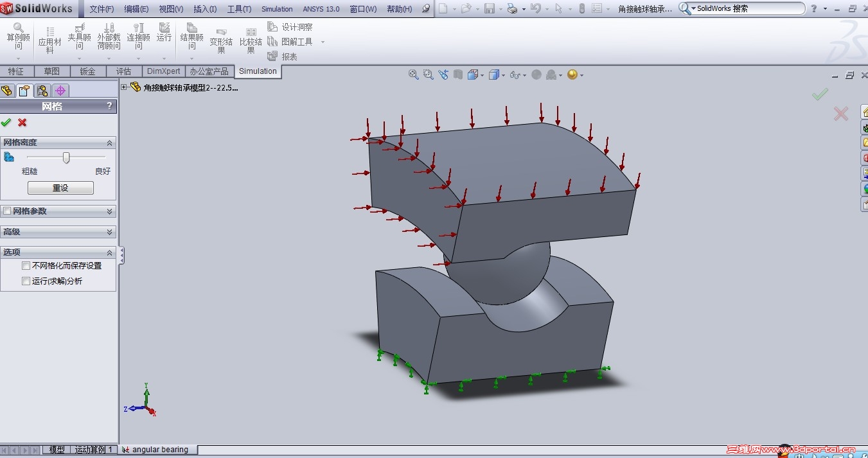Open the 插入(I) menu

pyautogui.click(x=205, y=9)
